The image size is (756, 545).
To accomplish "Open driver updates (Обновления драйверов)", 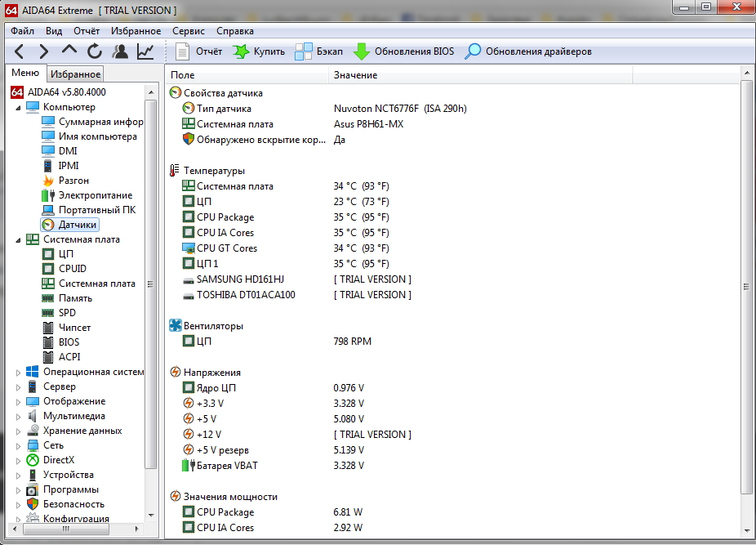I will [528, 51].
